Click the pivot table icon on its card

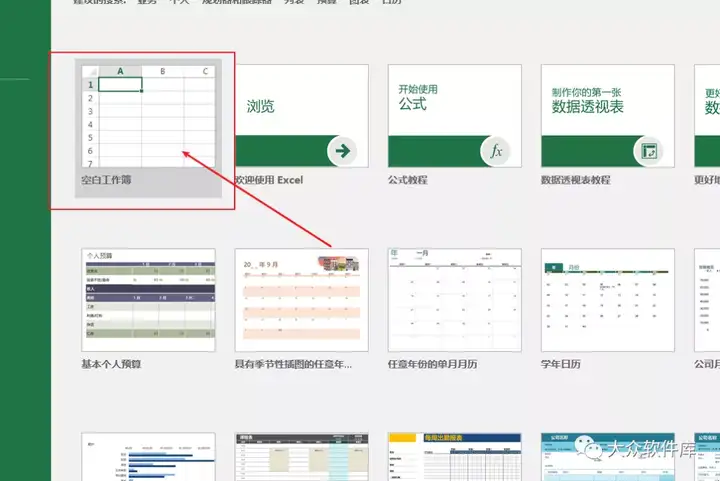pyautogui.click(x=649, y=151)
